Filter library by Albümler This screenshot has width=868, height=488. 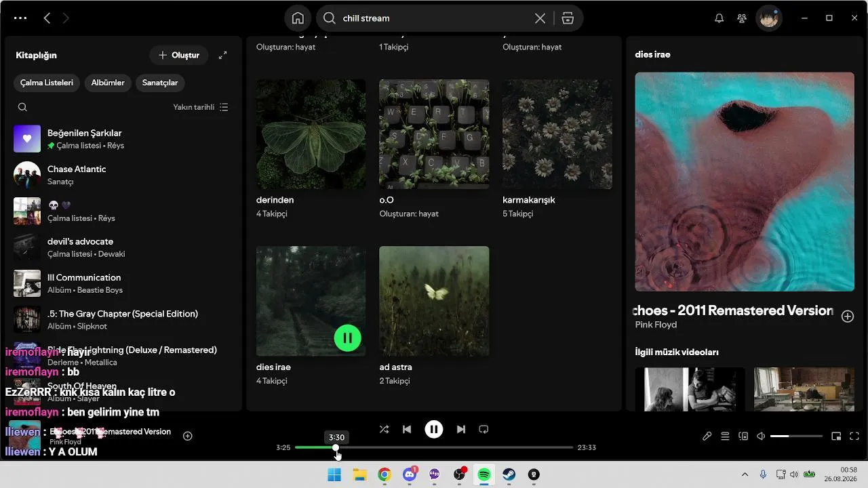pos(108,83)
